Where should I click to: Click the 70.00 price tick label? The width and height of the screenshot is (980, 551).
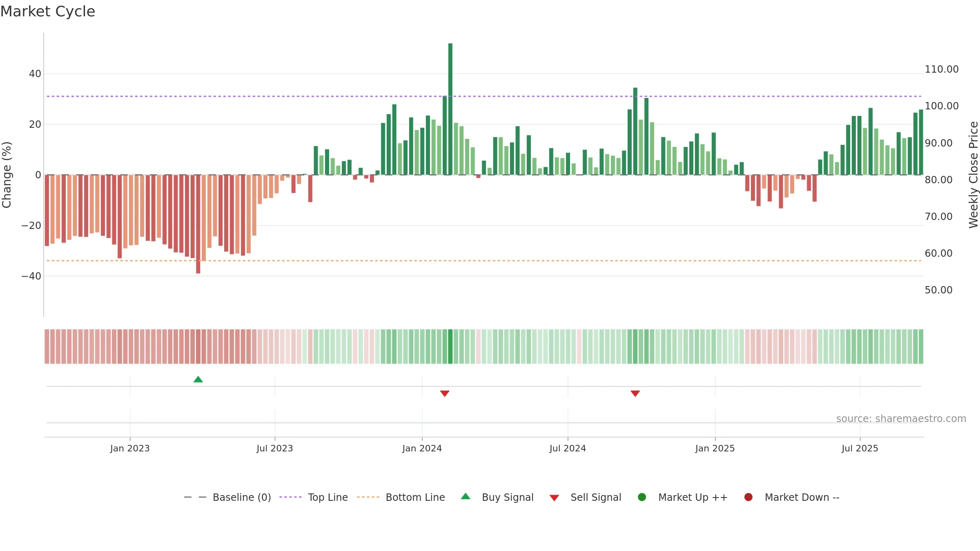coord(939,217)
